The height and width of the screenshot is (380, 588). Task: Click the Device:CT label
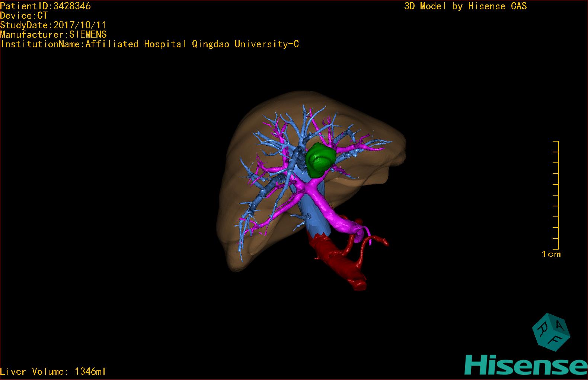(24, 16)
